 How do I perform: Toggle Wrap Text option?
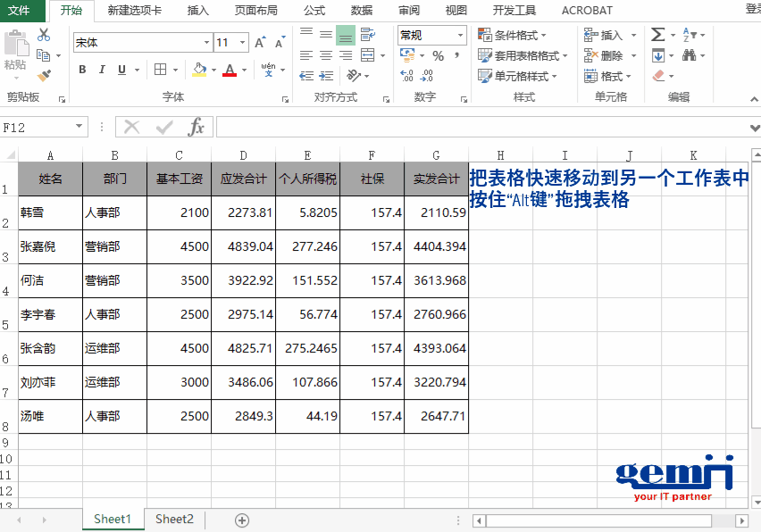coord(368,35)
